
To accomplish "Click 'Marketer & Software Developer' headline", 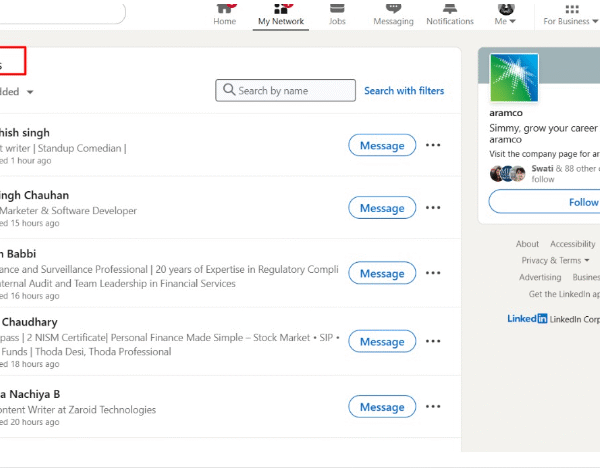I will click(68, 210).
